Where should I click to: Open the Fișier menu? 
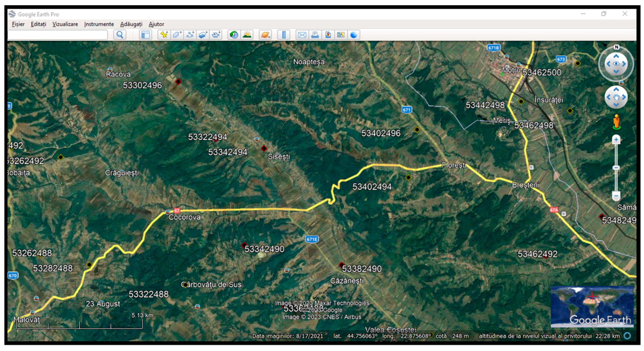pos(18,24)
